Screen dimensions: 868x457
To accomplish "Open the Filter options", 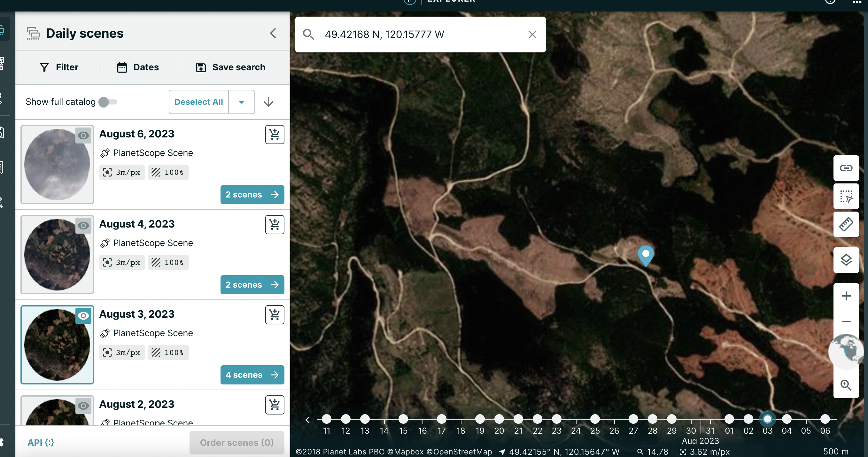I will 59,67.
